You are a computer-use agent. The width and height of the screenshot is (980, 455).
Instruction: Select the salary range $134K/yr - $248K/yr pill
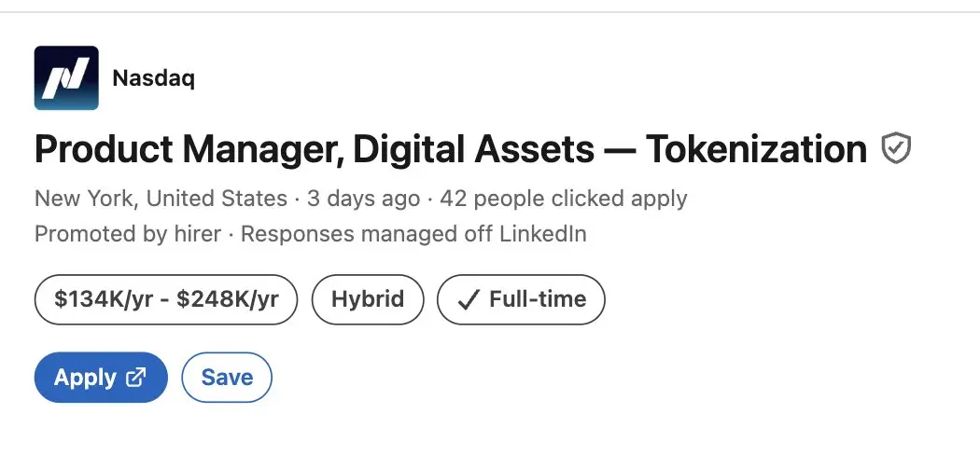point(166,299)
